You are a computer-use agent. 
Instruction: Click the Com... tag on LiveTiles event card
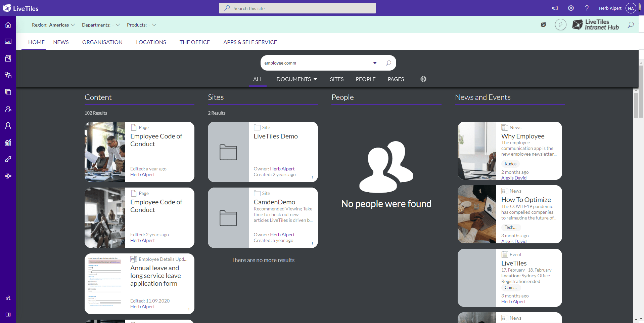pos(511,287)
